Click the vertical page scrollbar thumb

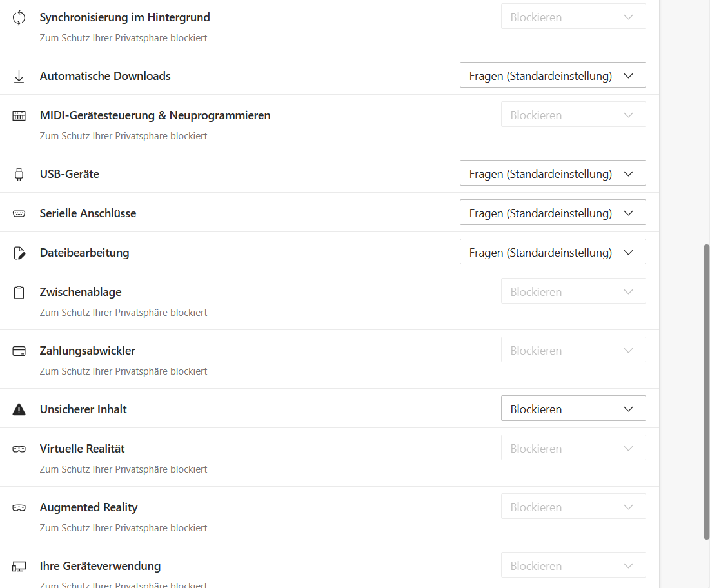pos(706,391)
